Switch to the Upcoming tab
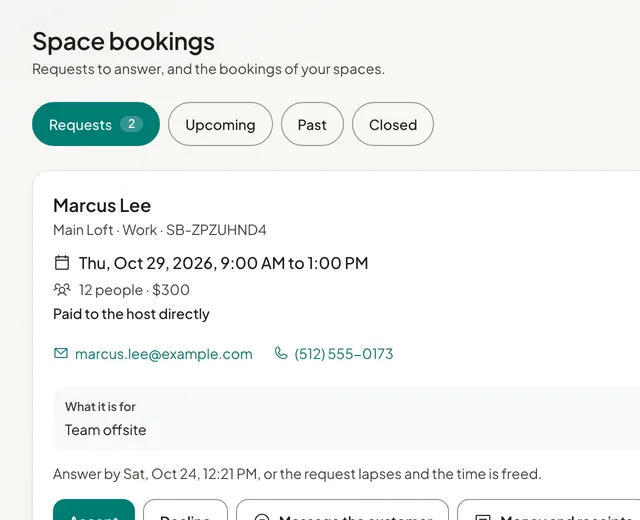 point(220,124)
